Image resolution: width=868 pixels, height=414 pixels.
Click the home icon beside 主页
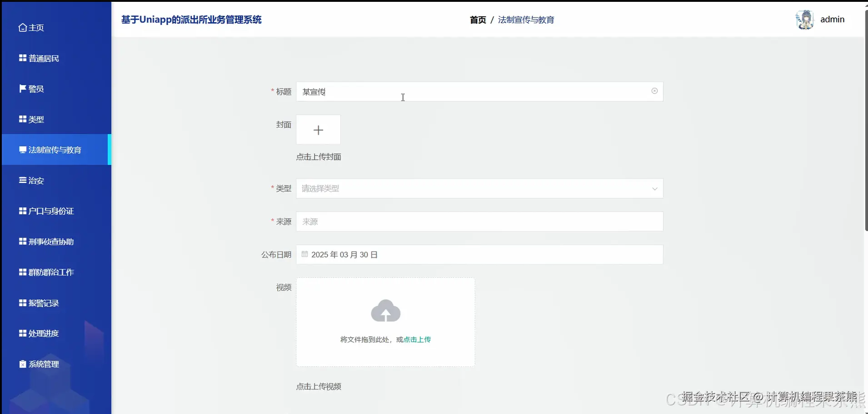tap(23, 28)
